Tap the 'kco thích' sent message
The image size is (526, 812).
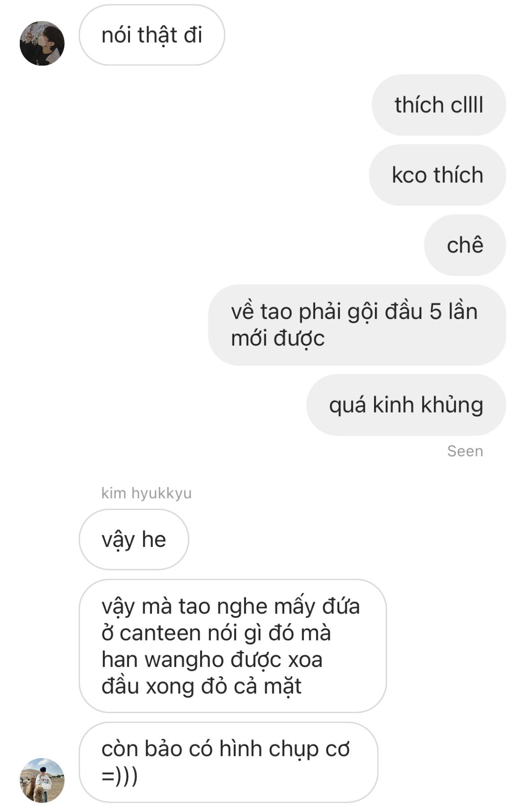click(437, 175)
